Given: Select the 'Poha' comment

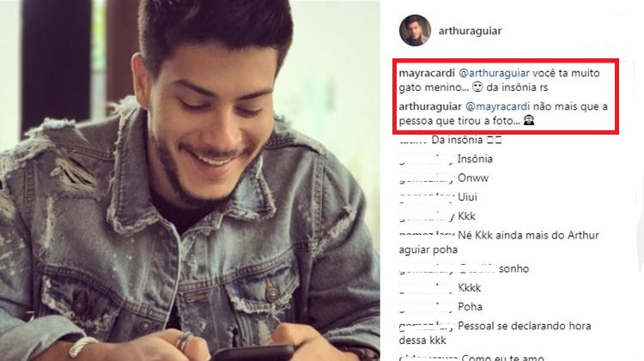Looking at the screenshot, I should click(470, 307).
